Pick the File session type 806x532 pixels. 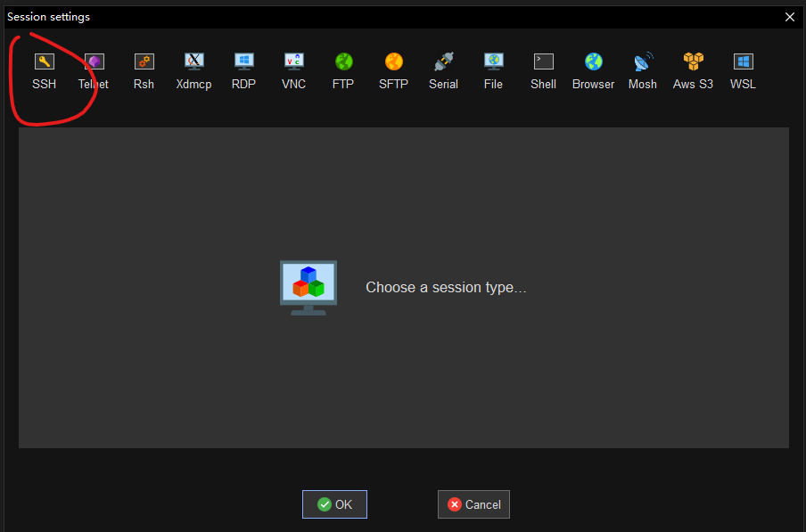pyautogui.click(x=493, y=71)
